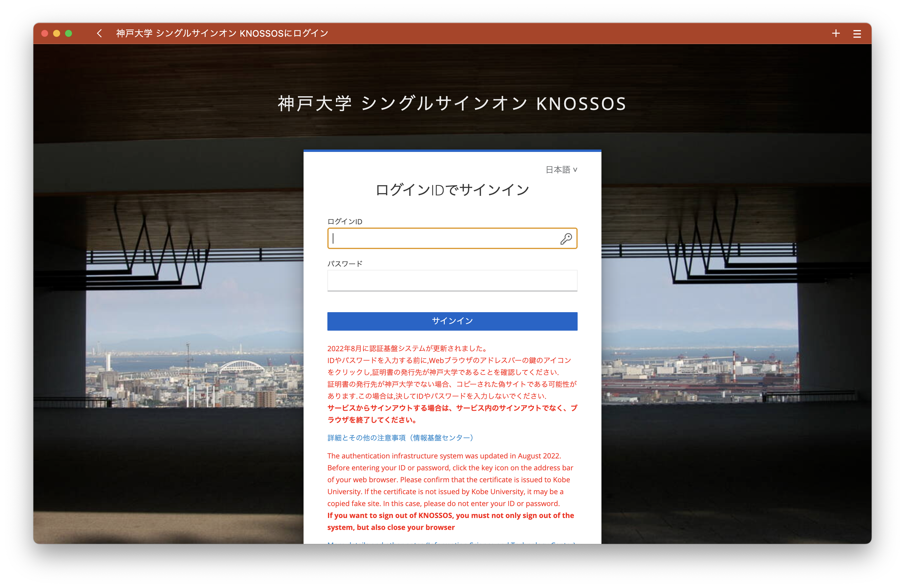
Task: Focus the パスワード input field
Action: 452,281
